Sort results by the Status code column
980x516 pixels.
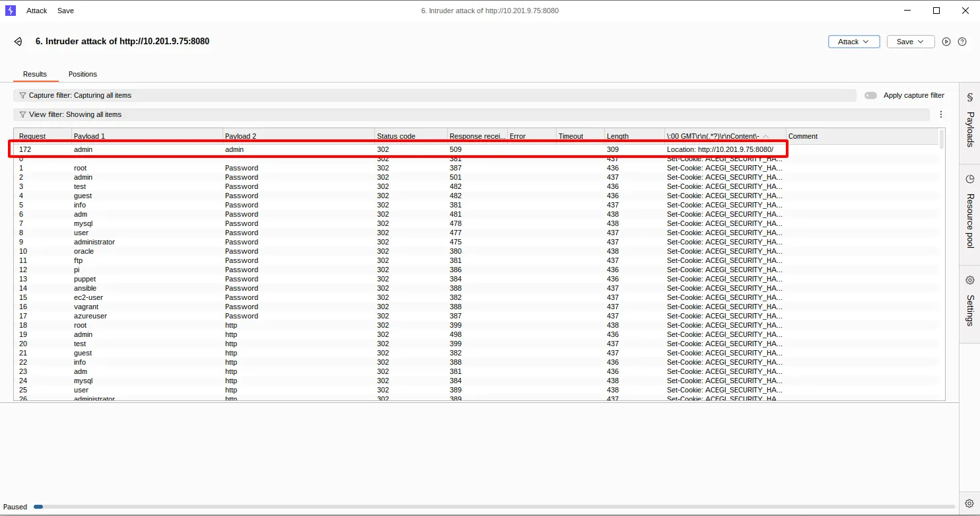pos(409,136)
